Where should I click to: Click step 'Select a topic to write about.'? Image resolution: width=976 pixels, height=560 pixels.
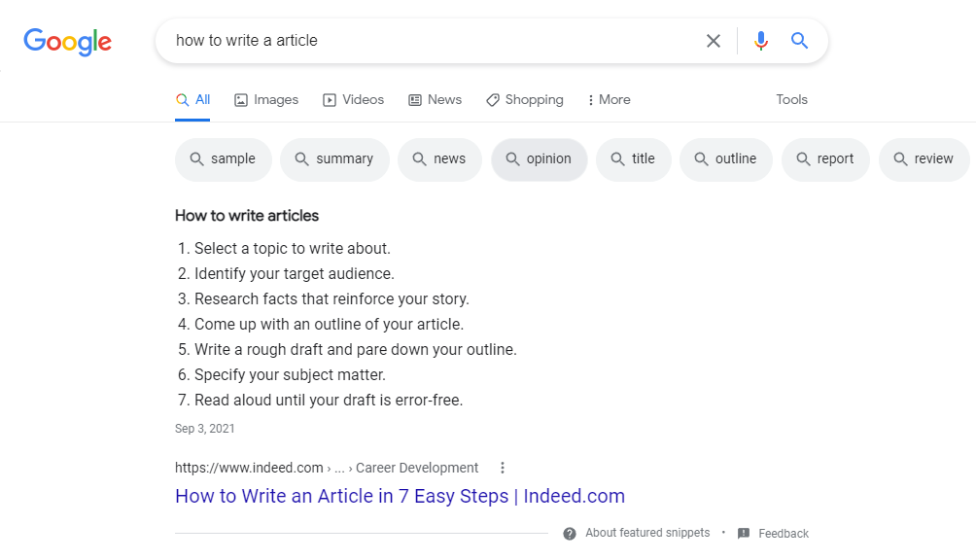coord(292,248)
